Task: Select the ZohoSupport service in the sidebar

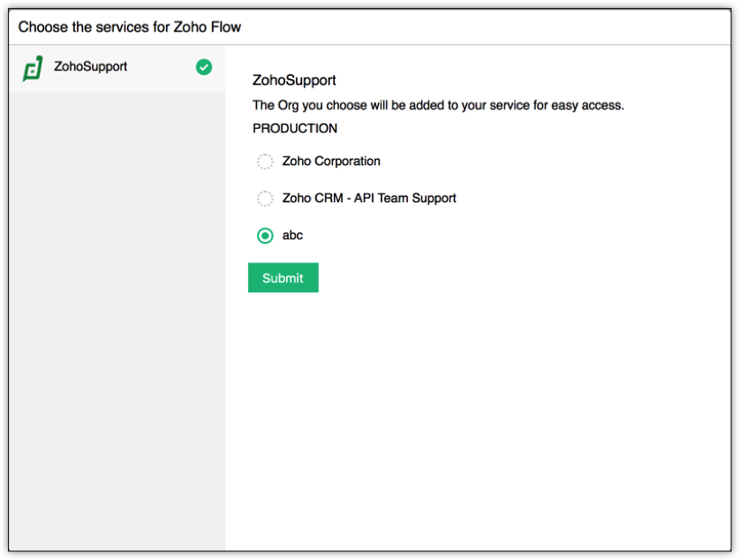Action: point(91,66)
